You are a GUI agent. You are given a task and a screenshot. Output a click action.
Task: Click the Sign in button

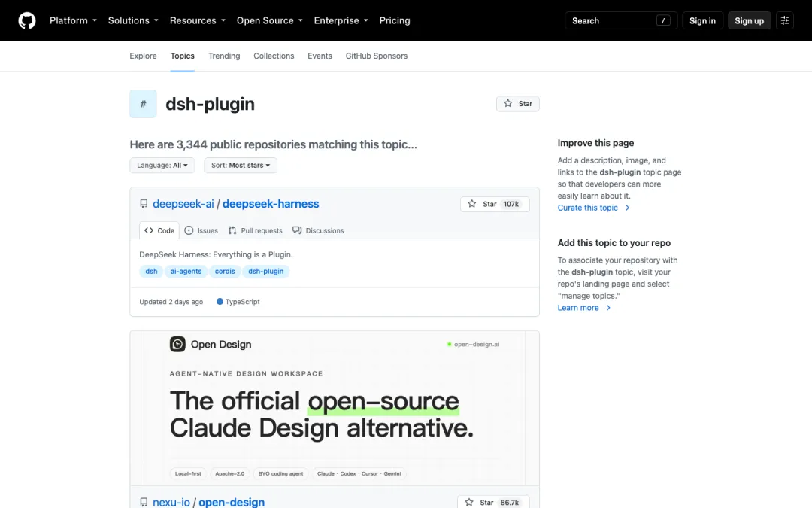[702, 21]
